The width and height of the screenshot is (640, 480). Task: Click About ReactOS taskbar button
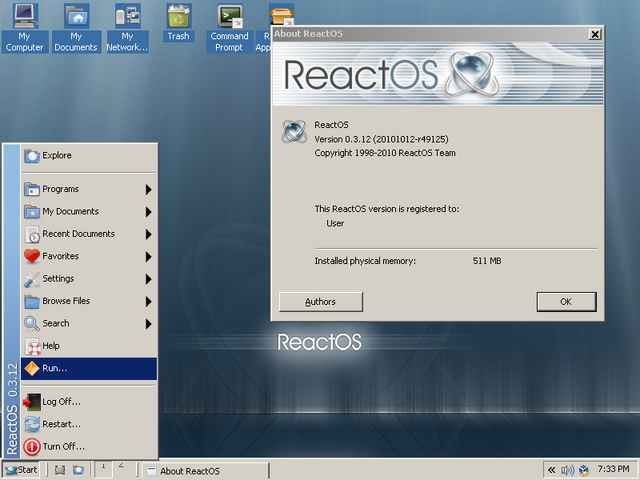click(206, 471)
